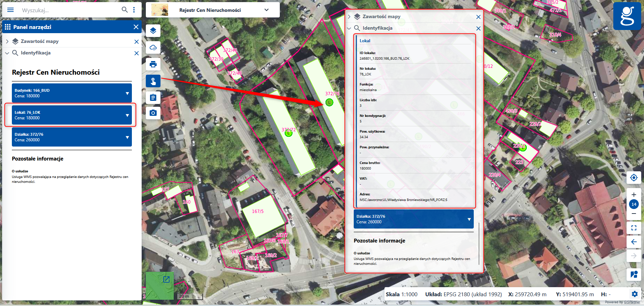This screenshot has width=644, height=306.
Task: Open the clipboard report tool
Action: [x=153, y=98]
